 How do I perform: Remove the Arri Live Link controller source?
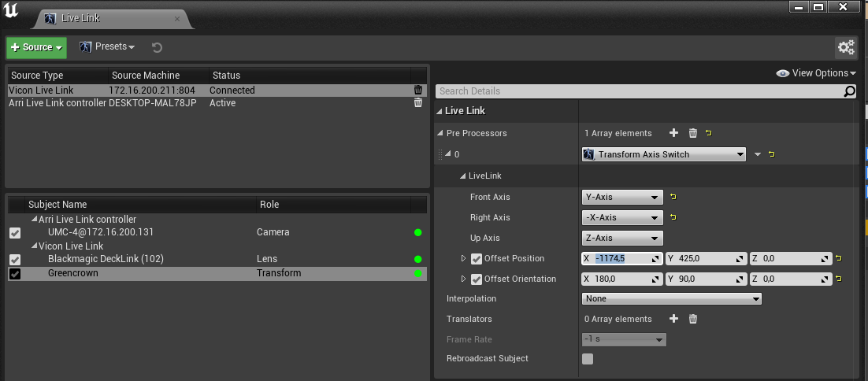[x=418, y=103]
